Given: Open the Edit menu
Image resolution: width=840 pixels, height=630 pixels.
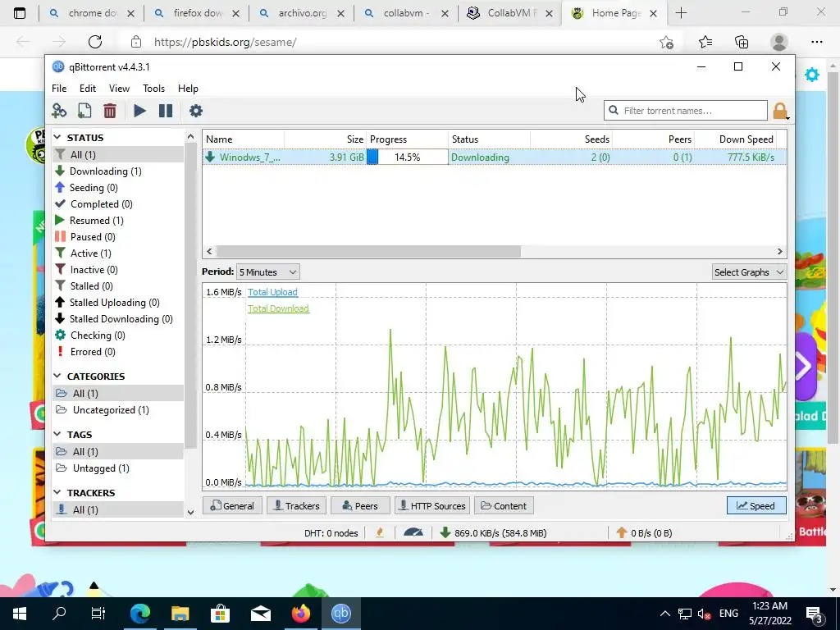Looking at the screenshot, I should (x=87, y=89).
